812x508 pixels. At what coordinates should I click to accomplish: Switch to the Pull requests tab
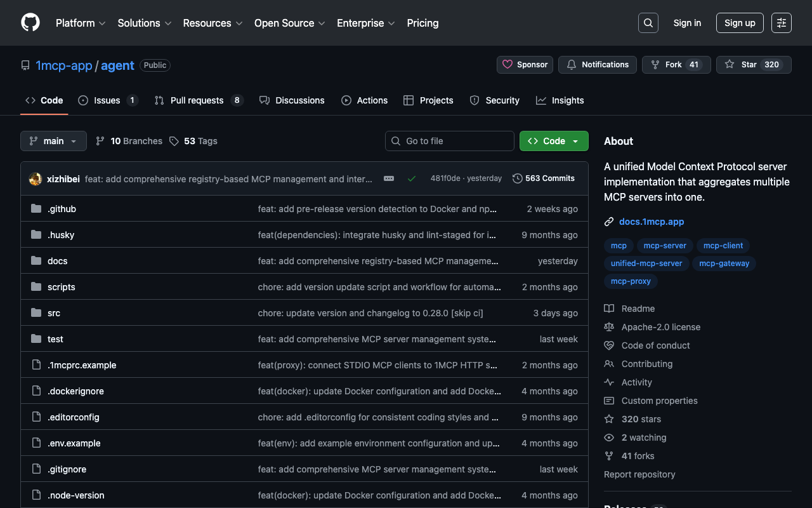[197, 100]
